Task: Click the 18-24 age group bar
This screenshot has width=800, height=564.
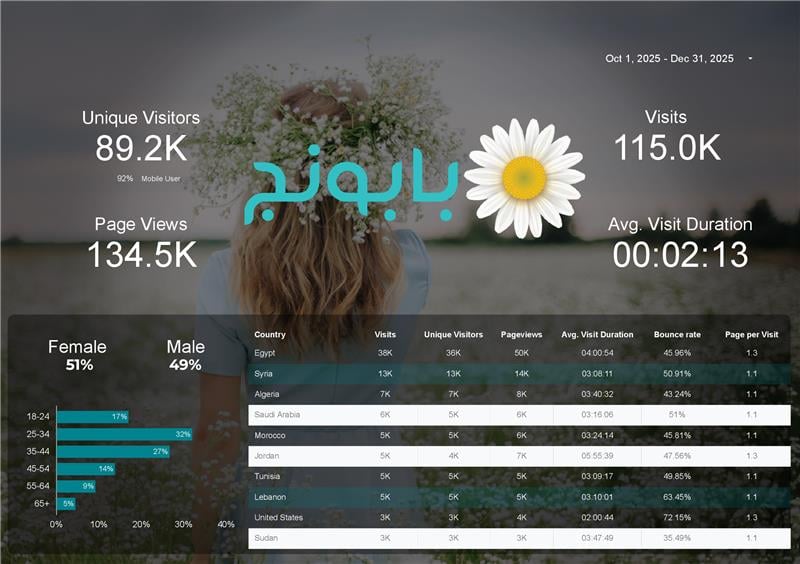Action: 92,417
